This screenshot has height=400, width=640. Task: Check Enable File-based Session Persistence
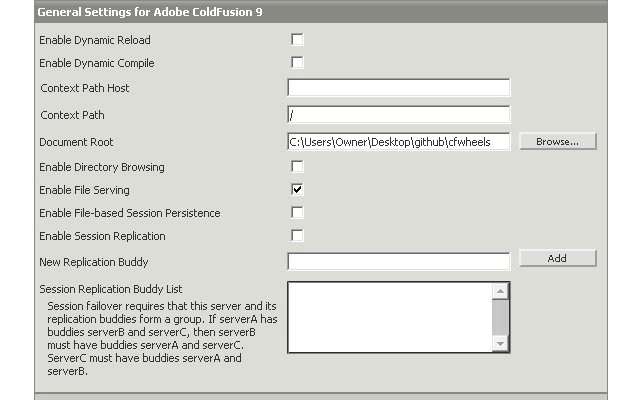coord(297,212)
